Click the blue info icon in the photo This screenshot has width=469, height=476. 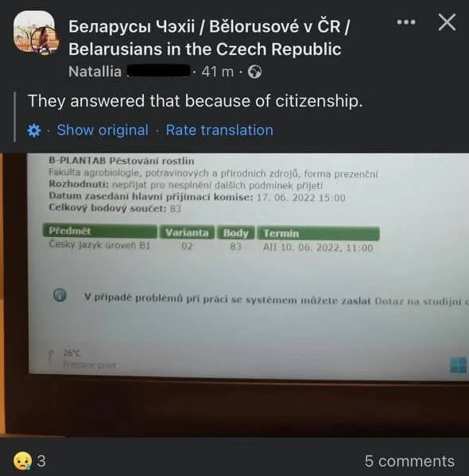[60, 295]
